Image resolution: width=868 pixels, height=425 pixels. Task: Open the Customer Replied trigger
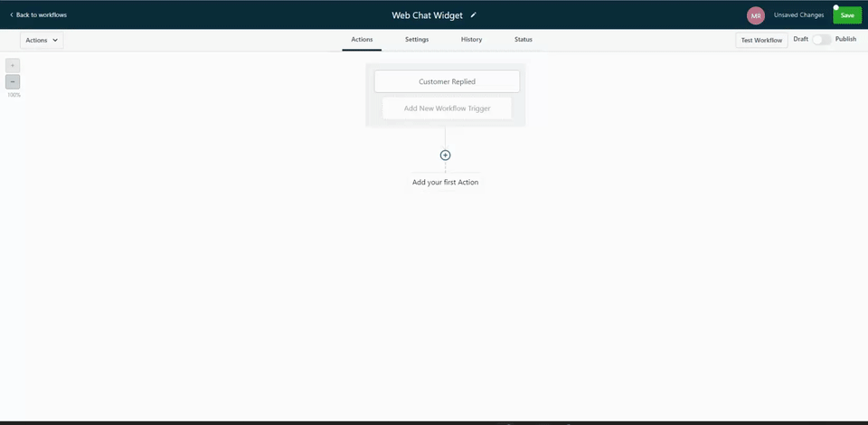(x=447, y=81)
